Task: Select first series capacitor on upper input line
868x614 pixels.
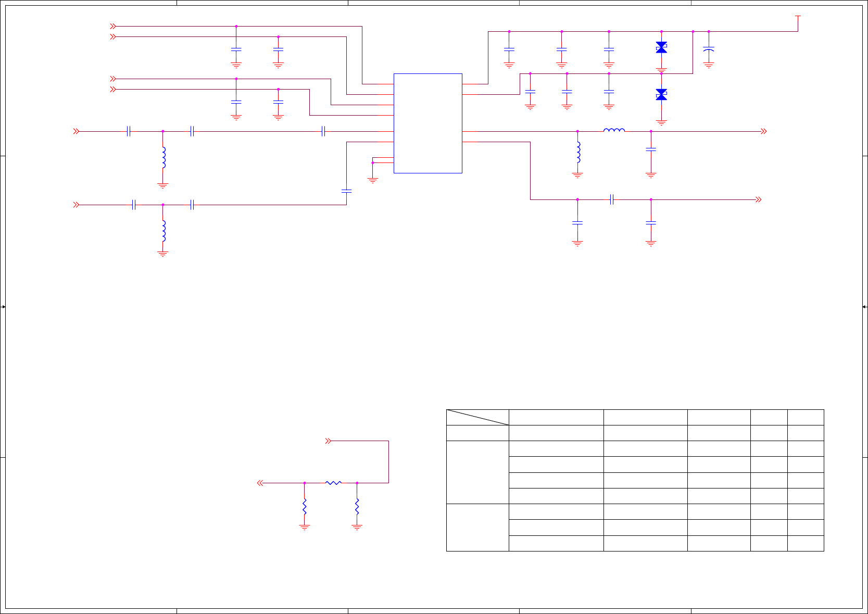Action: [x=129, y=131]
